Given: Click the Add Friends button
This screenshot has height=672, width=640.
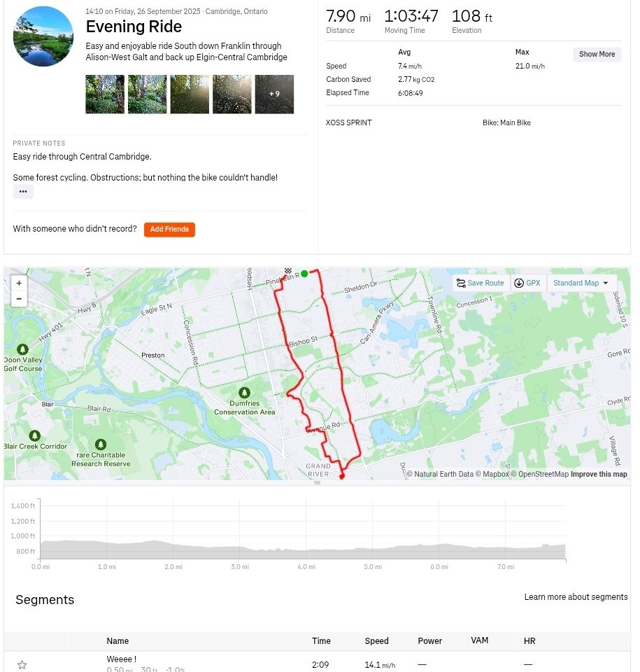Looking at the screenshot, I should [x=169, y=230].
